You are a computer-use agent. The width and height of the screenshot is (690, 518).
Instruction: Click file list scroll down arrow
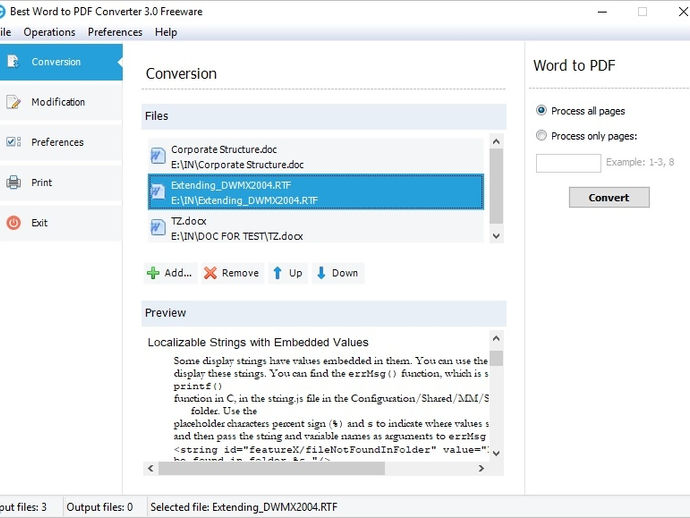click(x=496, y=236)
